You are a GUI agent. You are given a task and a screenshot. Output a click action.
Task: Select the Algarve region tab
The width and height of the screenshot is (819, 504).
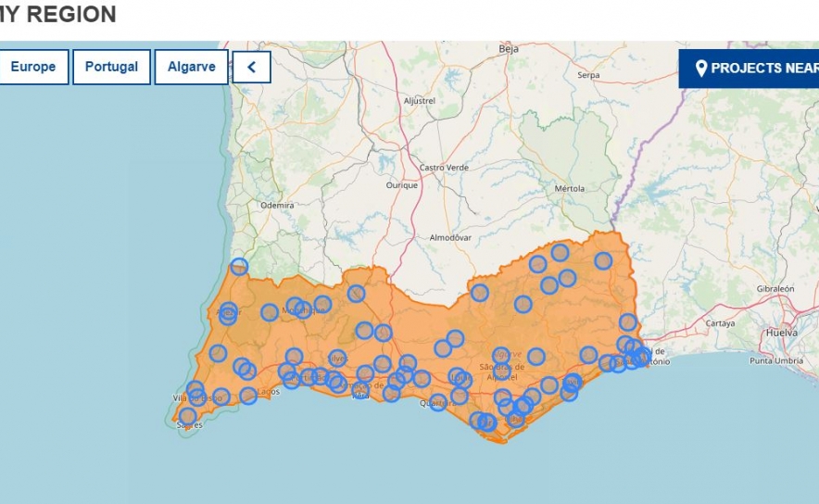[191, 67]
